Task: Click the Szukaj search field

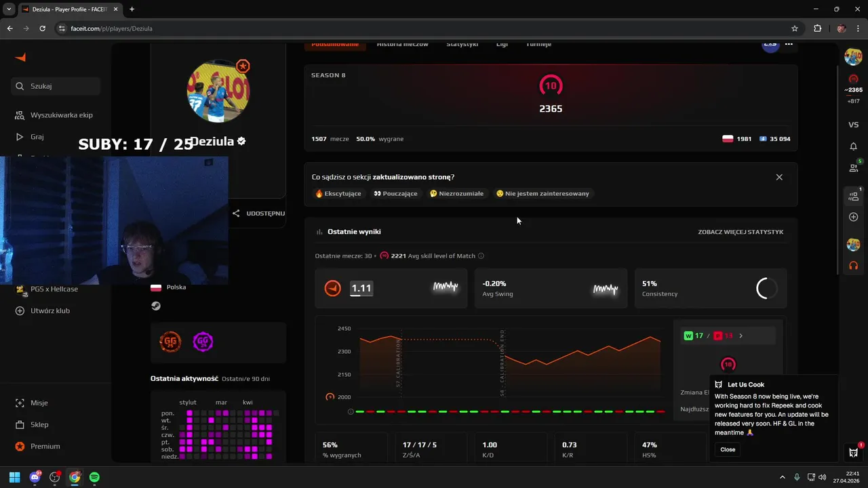Action: coord(56,86)
